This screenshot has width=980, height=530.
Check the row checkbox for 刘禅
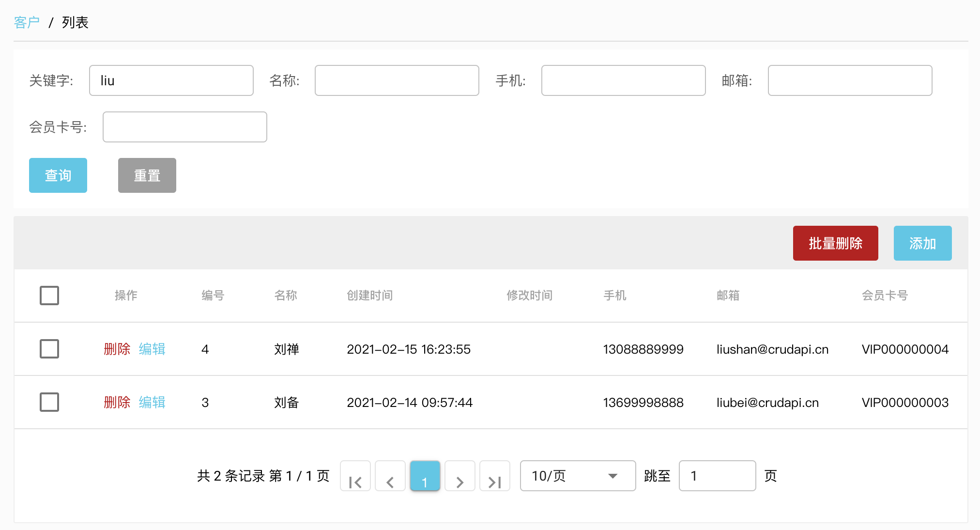(49, 349)
